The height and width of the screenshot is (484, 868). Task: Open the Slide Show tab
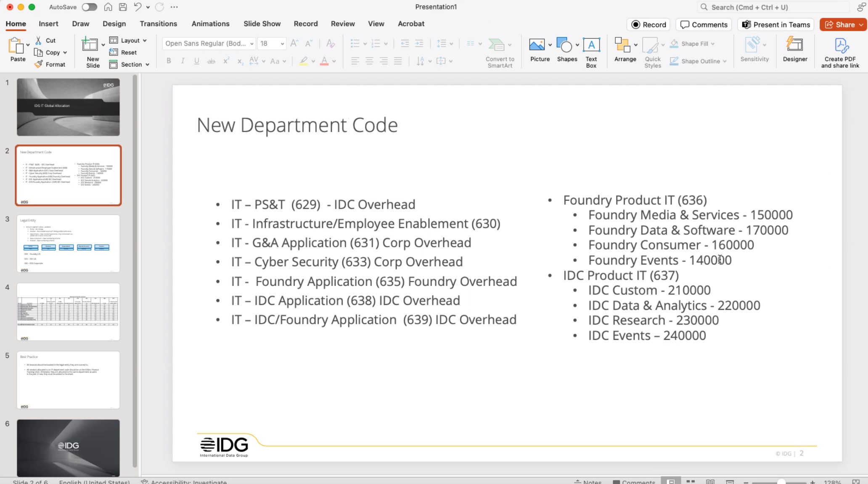click(x=262, y=24)
